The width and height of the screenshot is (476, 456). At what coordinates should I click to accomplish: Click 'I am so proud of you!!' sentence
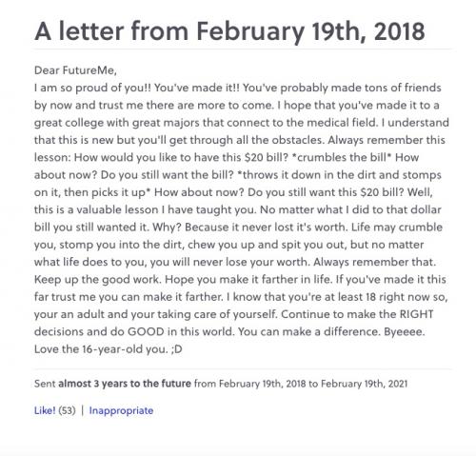(92, 88)
